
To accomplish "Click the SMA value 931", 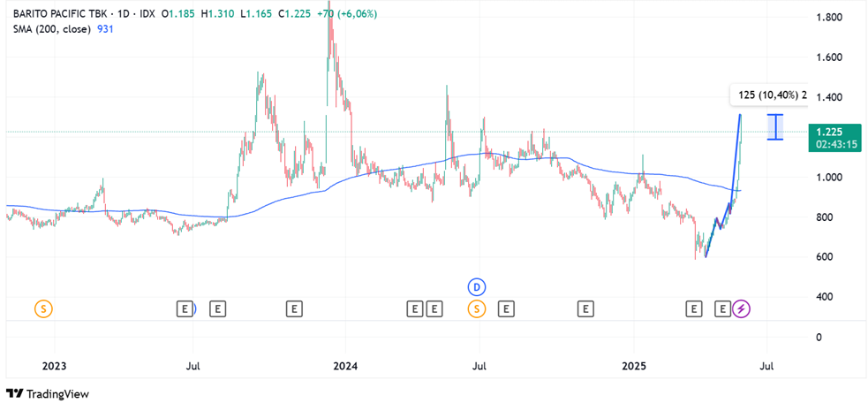I will [x=105, y=29].
